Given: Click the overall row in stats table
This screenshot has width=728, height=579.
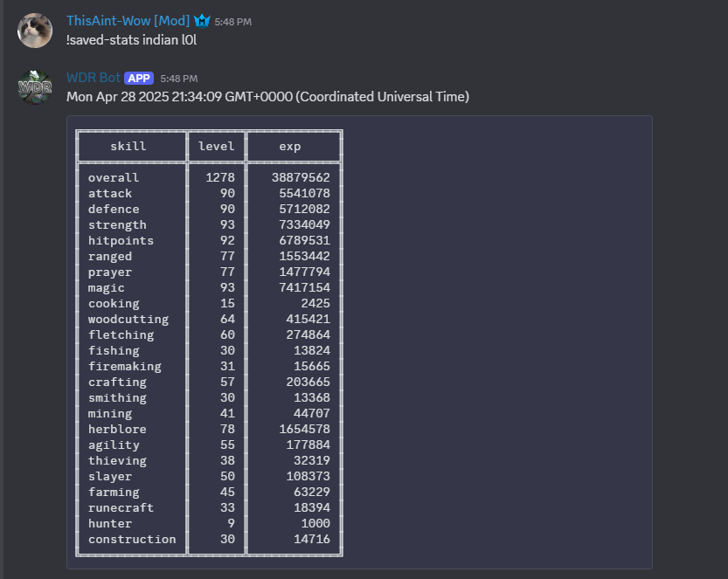Looking at the screenshot, I should [209, 177].
